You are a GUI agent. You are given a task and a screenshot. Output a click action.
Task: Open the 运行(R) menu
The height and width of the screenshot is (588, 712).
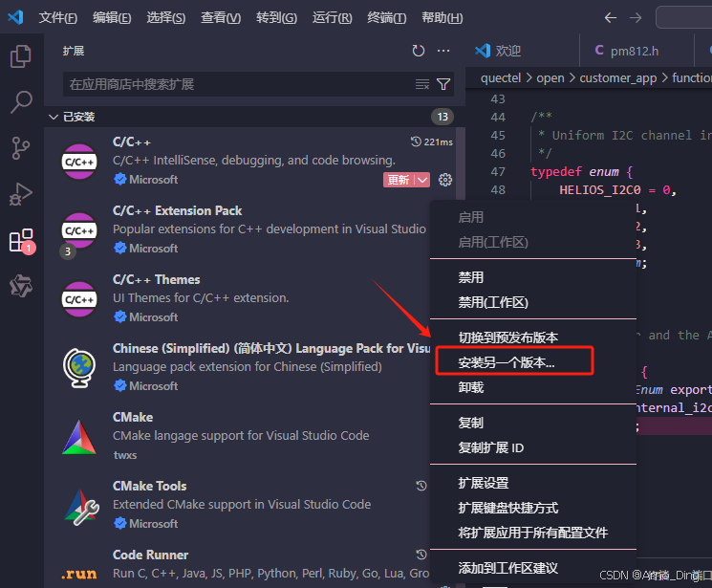pos(332,18)
